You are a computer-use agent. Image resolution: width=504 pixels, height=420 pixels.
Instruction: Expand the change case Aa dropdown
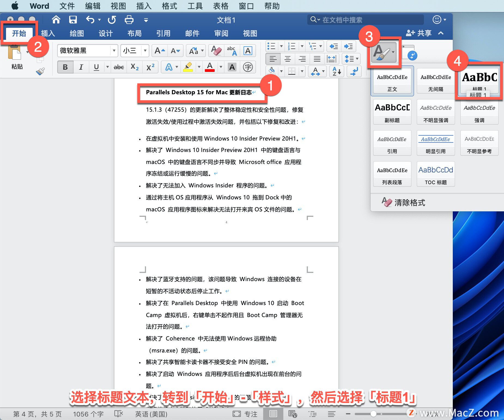202,51
